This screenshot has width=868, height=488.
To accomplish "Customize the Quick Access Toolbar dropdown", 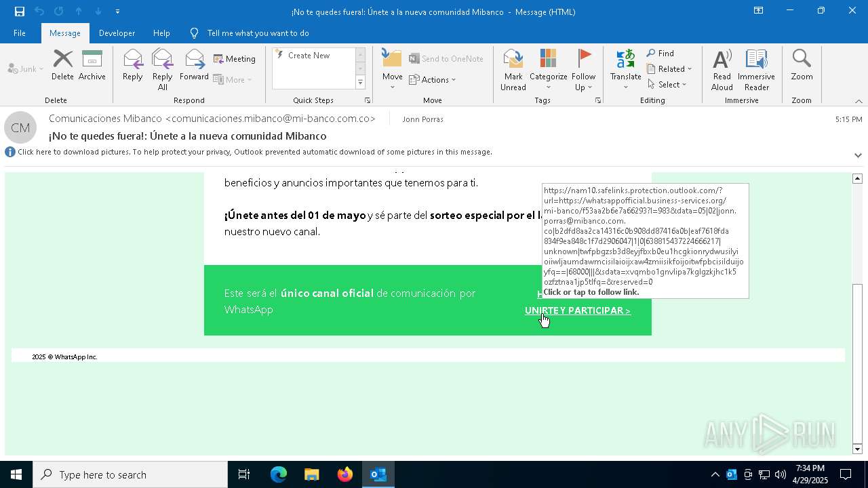I will click(117, 12).
